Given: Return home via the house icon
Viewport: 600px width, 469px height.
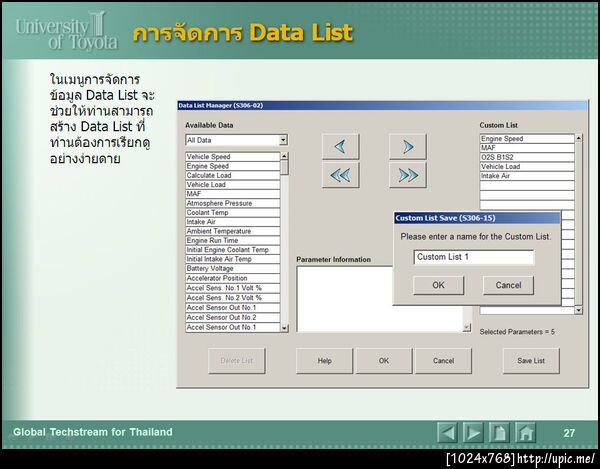Looking at the screenshot, I should click(x=525, y=433).
